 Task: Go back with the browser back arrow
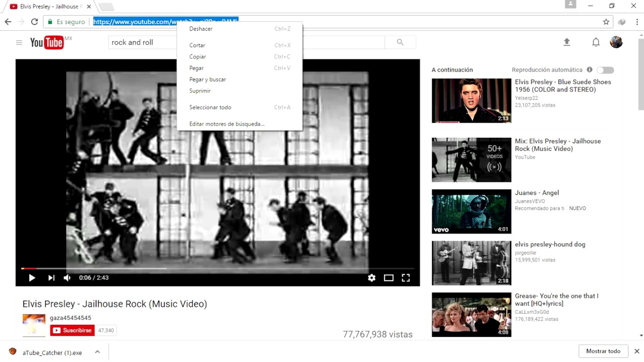pyautogui.click(x=8, y=22)
